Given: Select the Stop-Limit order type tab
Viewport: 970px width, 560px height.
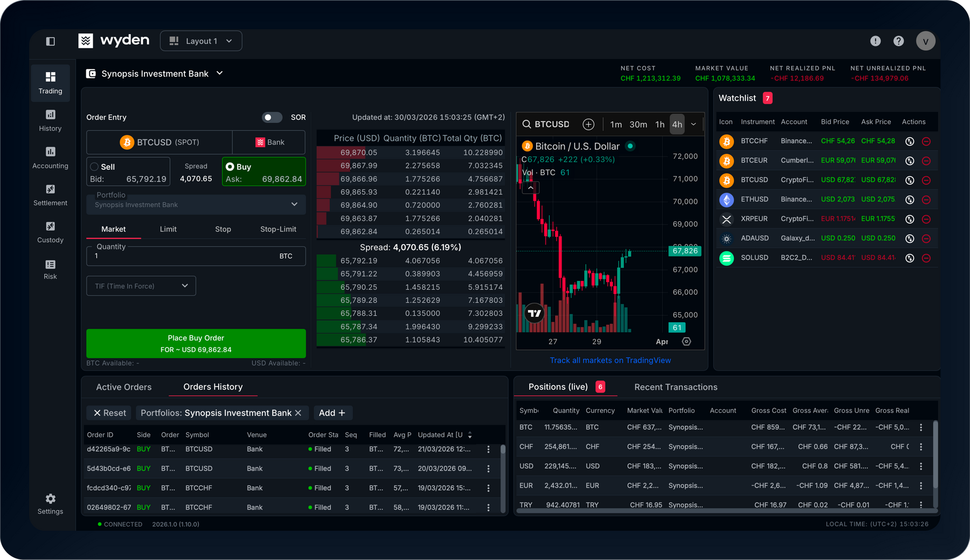Looking at the screenshot, I should coord(278,229).
